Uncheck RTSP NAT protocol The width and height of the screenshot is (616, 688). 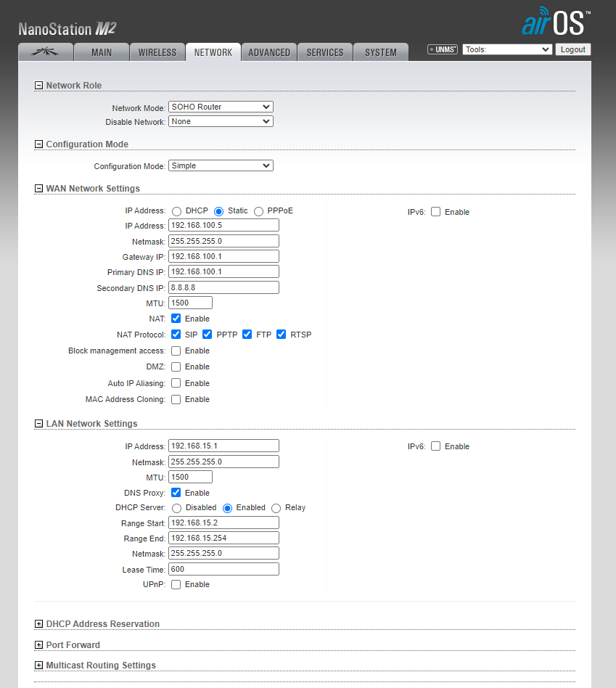(282, 335)
